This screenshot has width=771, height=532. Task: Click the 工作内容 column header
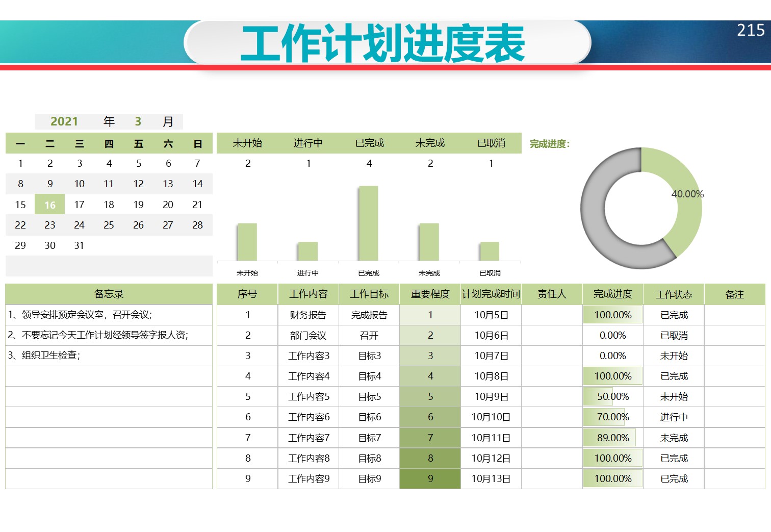click(x=309, y=294)
